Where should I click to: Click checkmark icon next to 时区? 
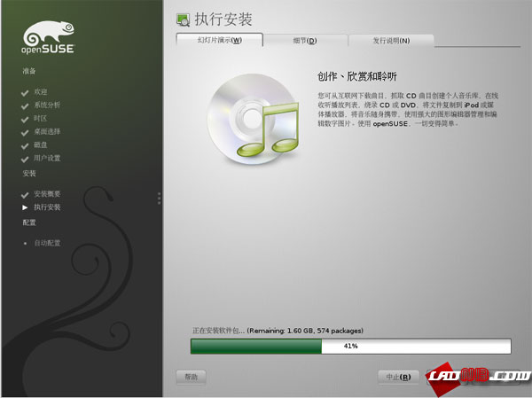(25, 120)
